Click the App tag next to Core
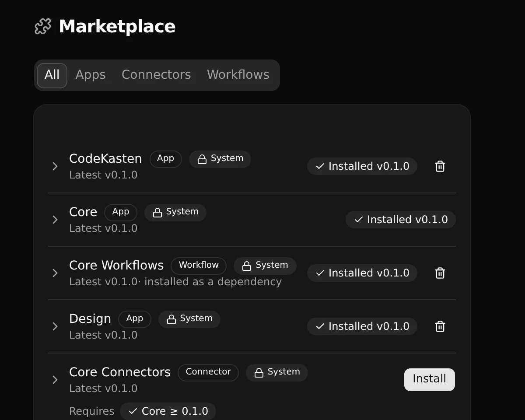Image resolution: width=525 pixels, height=420 pixels. tap(121, 213)
